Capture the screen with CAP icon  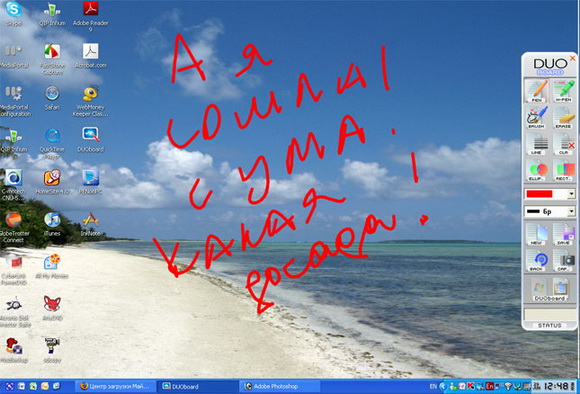pyautogui.click(x=564, y=260)
